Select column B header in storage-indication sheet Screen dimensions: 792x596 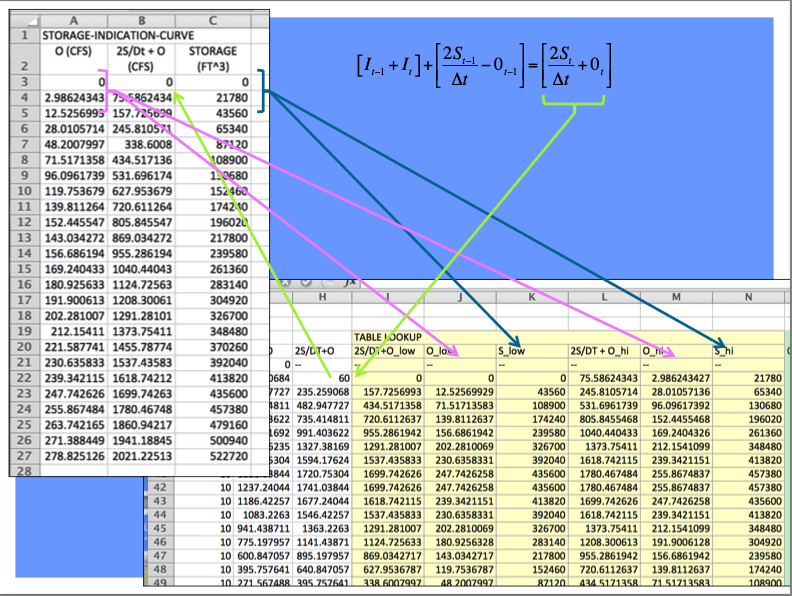click(141, 20)
